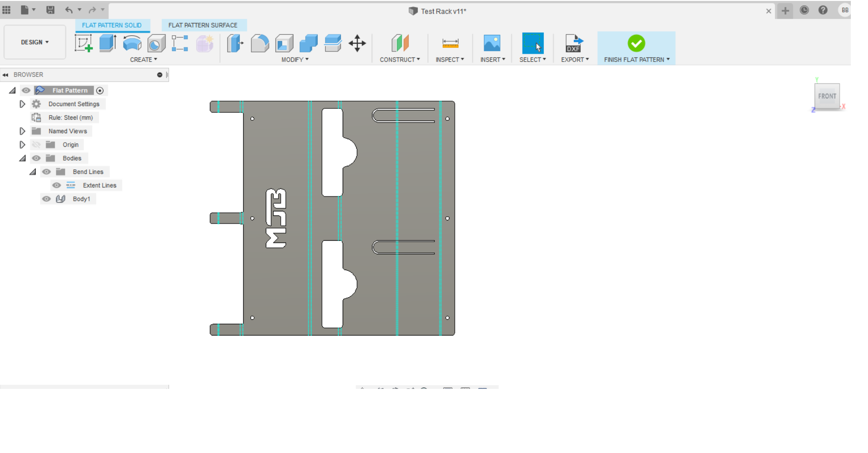Expand the Named Views folder

point(22,131)
